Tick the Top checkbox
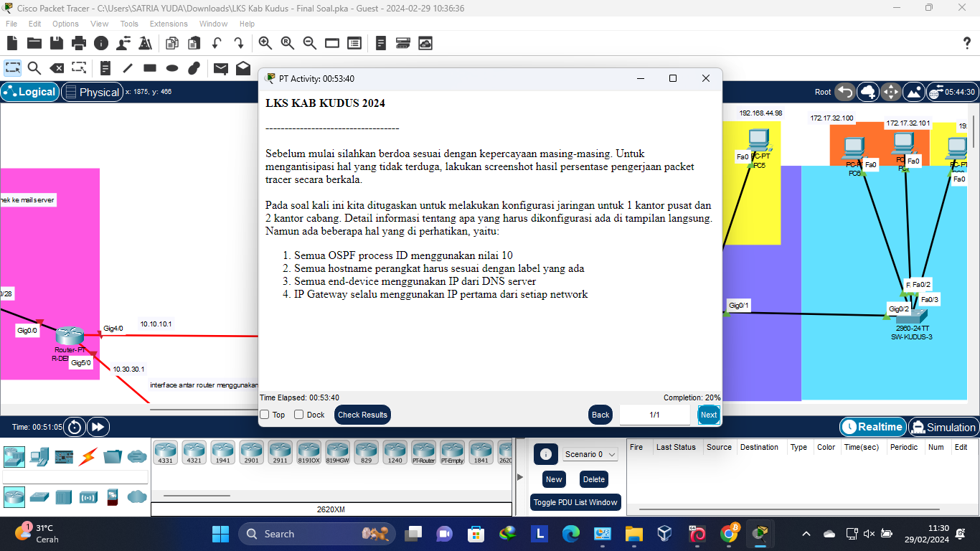 pyautogui.click(x=264, y=415)
